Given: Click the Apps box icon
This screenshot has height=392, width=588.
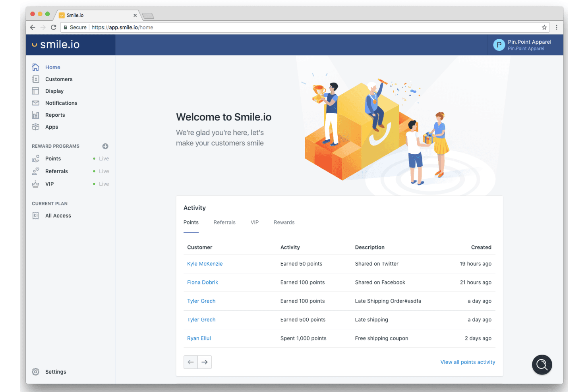Looking at the screenshot, I should click(35, 127).
